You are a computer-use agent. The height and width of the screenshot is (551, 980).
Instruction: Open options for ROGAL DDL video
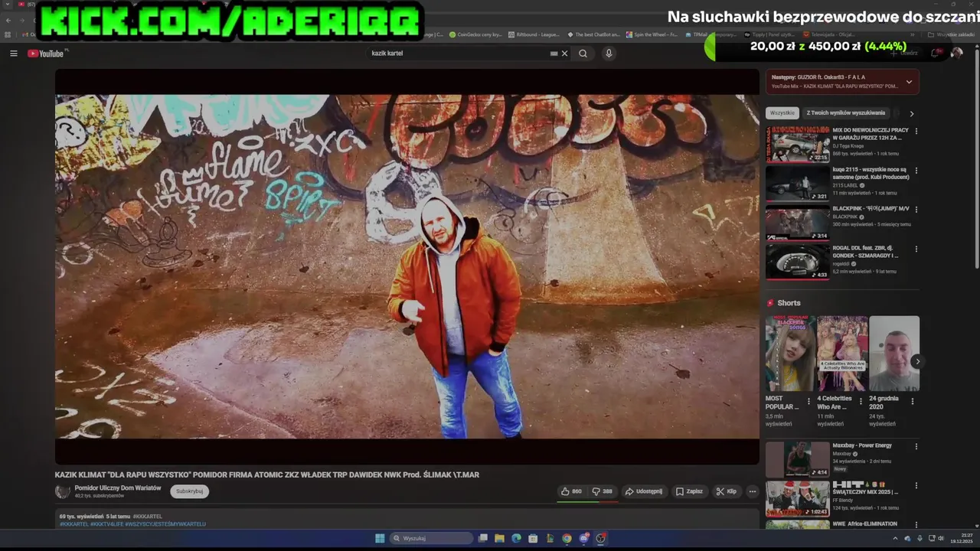point(916,249)
